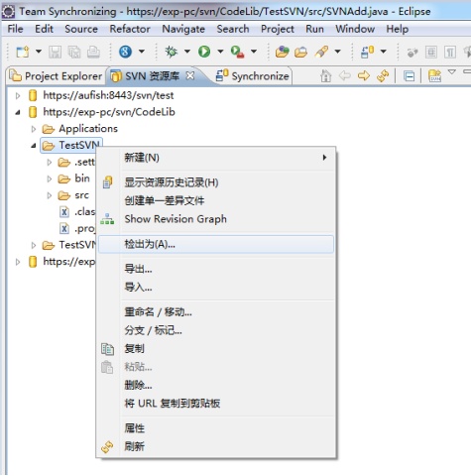
Task: Open dropdown next to blue Google icon
Action: coord(142,52)
